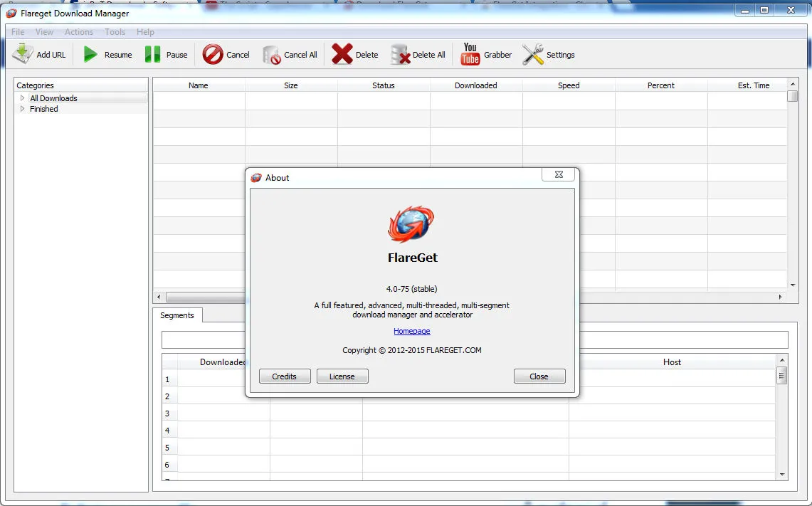The image size is (812, 506).
Task: Click the Status column header
Action: tap(383, 85)
